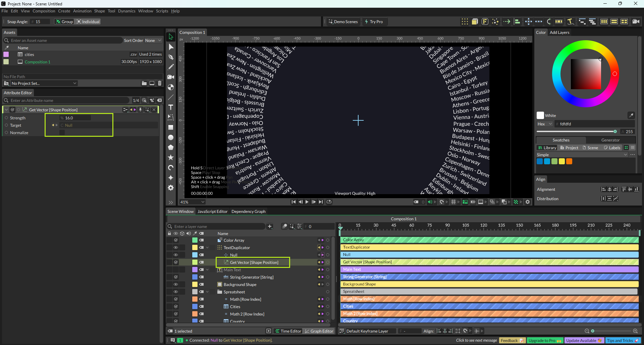The width and height of the screenshot is (644, 345).
Task: Open the viewport zoom 41% dropdown
Action: (192, 202)
